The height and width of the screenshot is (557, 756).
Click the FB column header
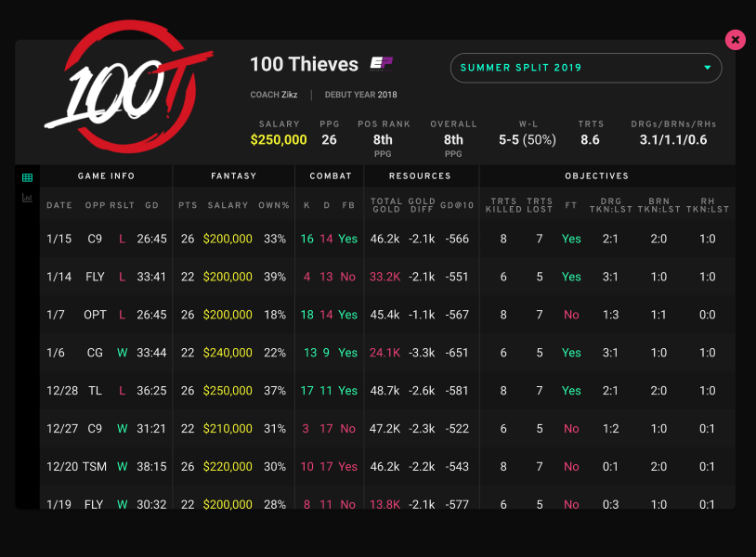pyautogui.click(x=348, y=205)
